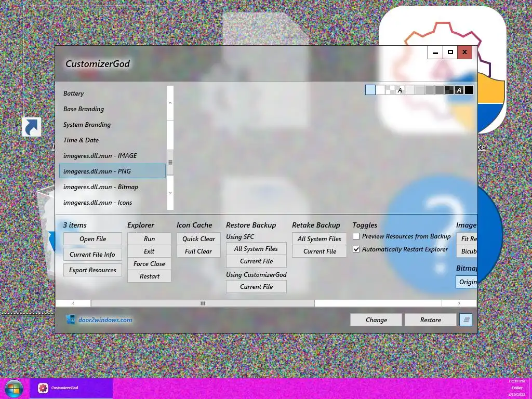Image resolution: width=532 pixels, height=399 pixels.
Task: Restore All System Files using SFC
Action: (x=256, y=249)
